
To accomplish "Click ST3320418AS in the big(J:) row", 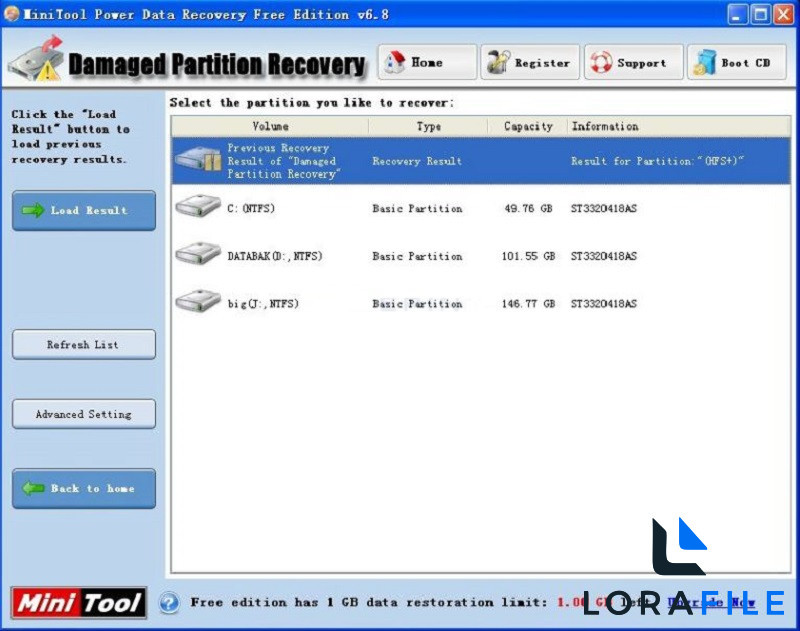I will [604, 304].
